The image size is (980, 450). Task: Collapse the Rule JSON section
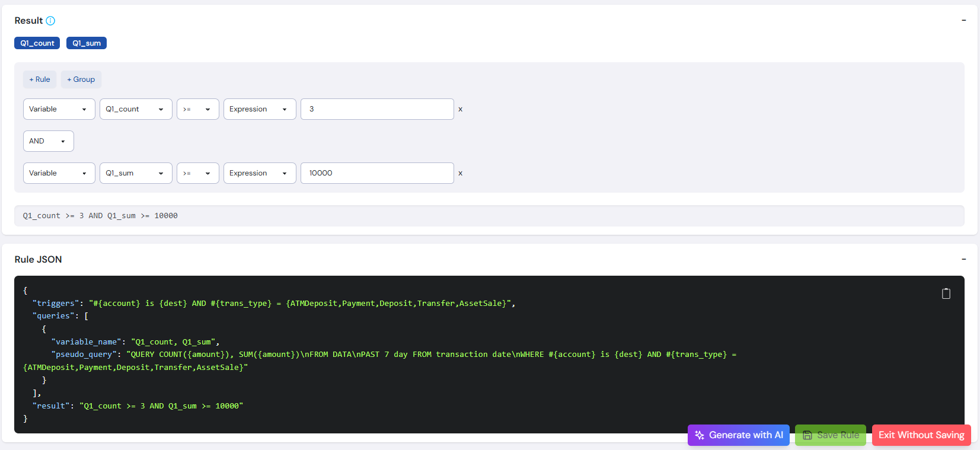coord(963,259)
